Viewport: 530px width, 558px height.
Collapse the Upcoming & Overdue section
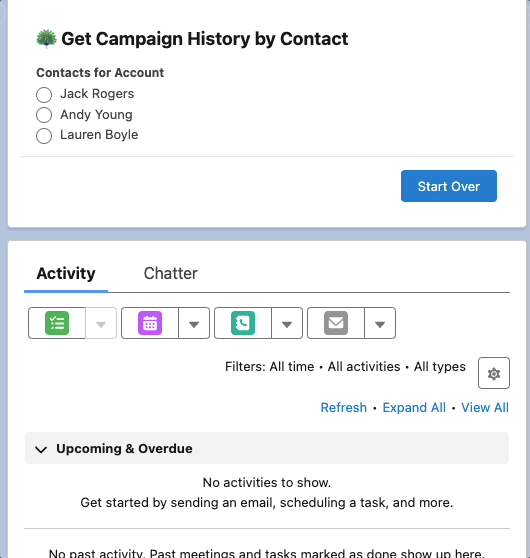point(41,449)
